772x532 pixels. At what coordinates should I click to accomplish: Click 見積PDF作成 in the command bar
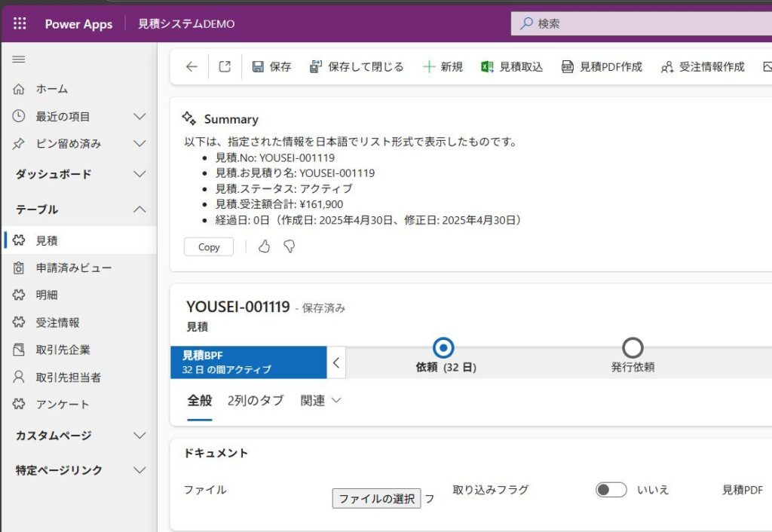coord(602,67)
